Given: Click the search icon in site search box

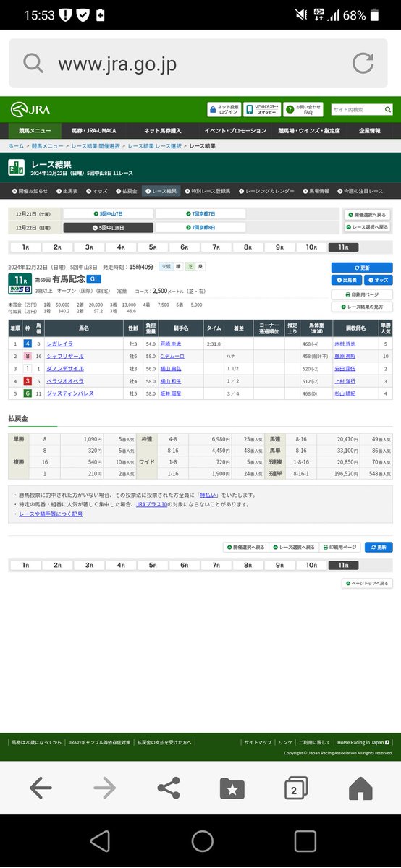Looking at the screenshot, I should pyautogui.click(x=387, y=110).
